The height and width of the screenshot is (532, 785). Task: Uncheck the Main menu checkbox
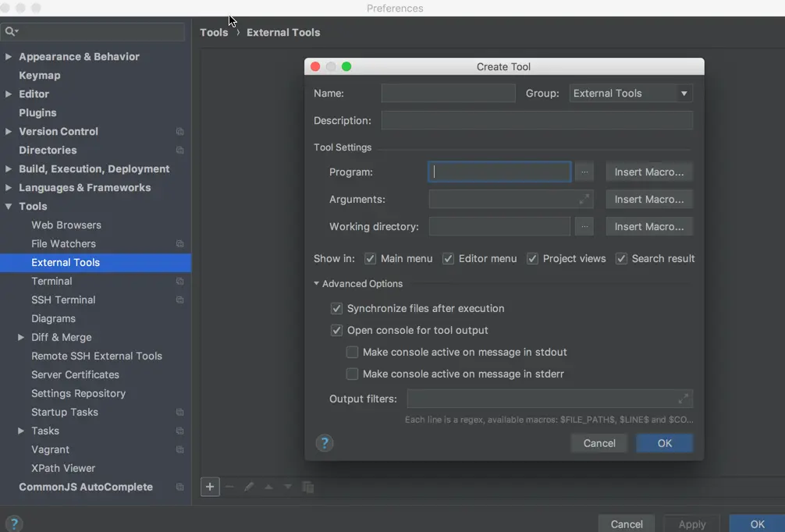[370, 259]
